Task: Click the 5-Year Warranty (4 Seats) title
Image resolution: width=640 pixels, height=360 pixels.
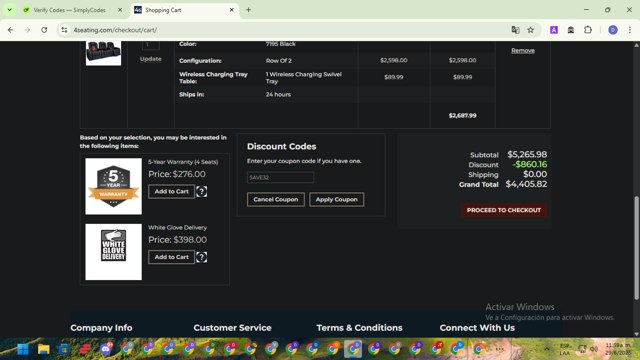Action: 183,162
